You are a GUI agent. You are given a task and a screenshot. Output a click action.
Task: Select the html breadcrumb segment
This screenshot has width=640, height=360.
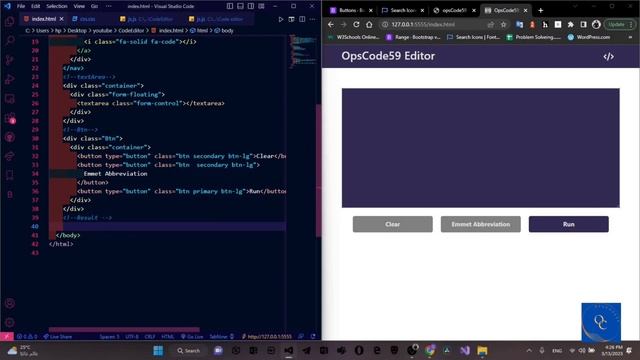(199, 30)
